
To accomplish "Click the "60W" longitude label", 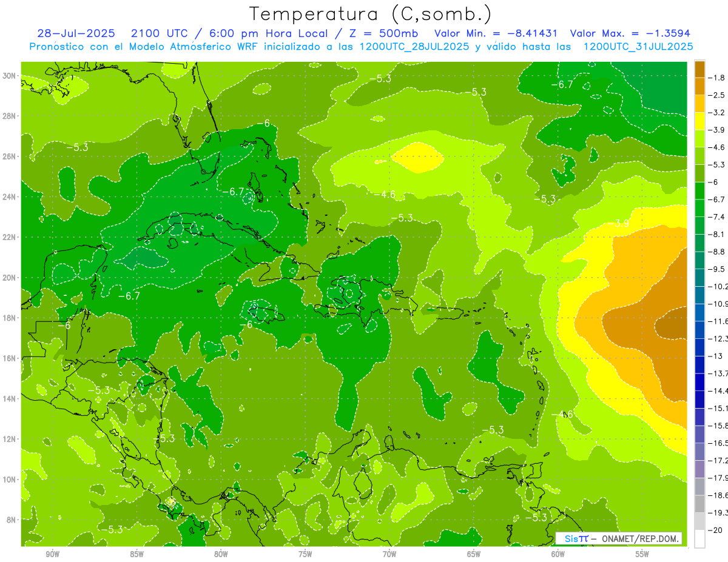I will click(x=558, y=554).
